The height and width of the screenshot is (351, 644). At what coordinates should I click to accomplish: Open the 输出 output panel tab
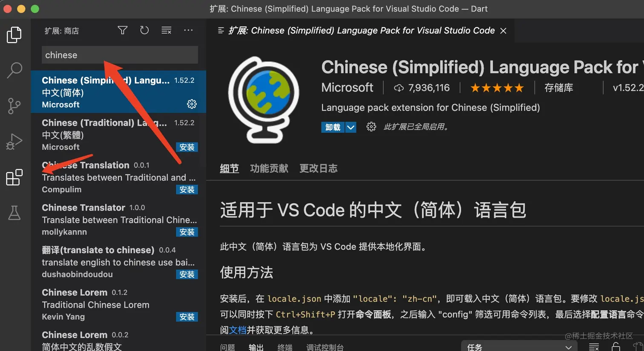click(256, 347)
